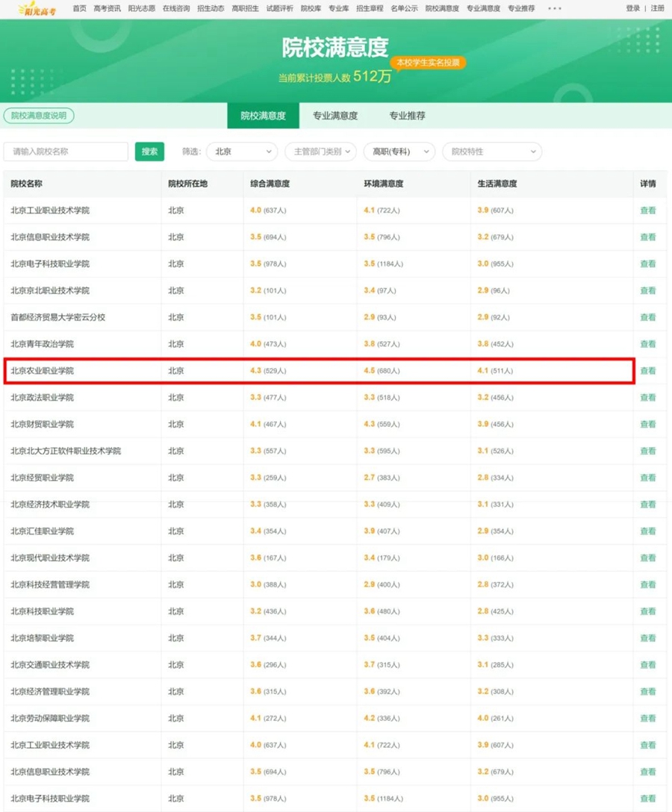
Task: Click the 院校满意度说明 button
Action: coord(39,116)
